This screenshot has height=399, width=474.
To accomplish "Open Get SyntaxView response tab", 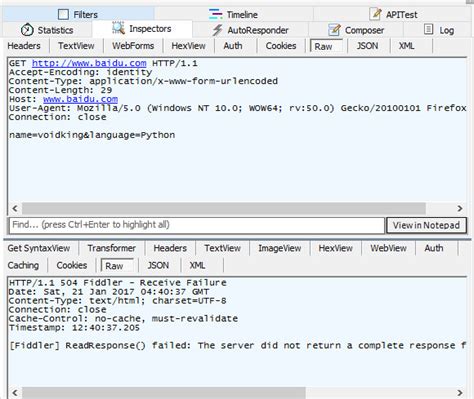I will point(39,248).
